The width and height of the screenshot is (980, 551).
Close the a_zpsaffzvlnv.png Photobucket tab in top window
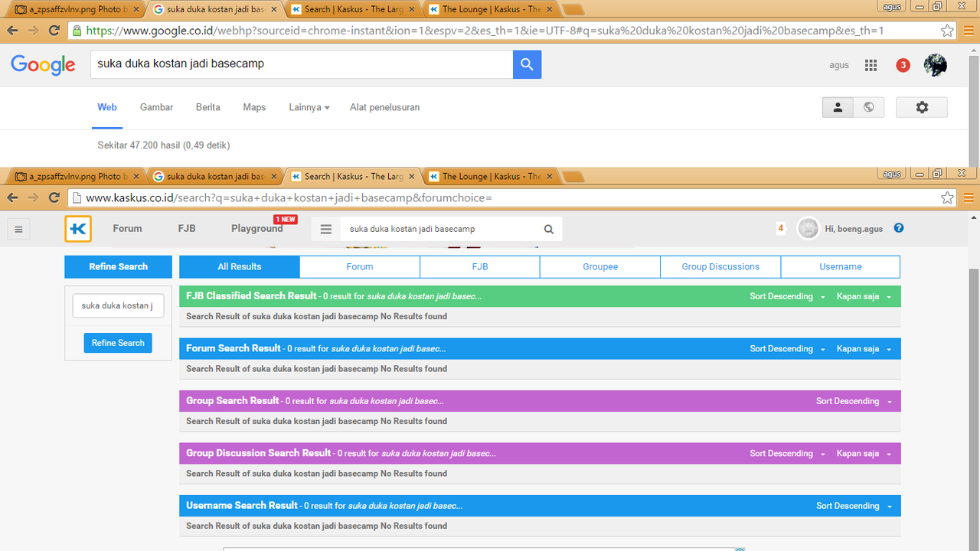136,9
